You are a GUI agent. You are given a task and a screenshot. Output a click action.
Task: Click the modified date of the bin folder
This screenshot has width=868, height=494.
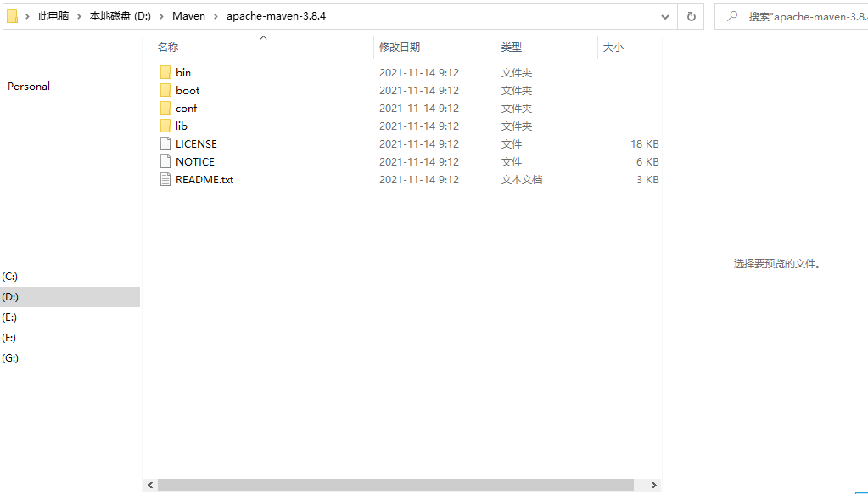point(419,72)
